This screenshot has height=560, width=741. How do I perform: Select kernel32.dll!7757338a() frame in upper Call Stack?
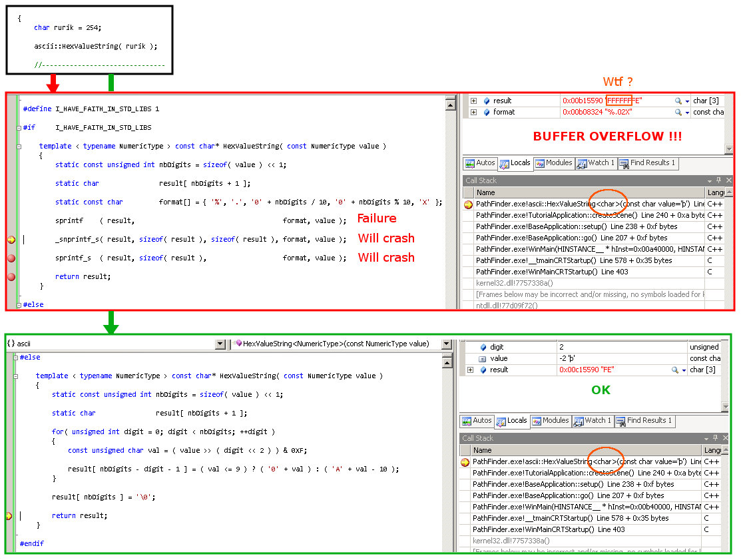coord(589,284)
